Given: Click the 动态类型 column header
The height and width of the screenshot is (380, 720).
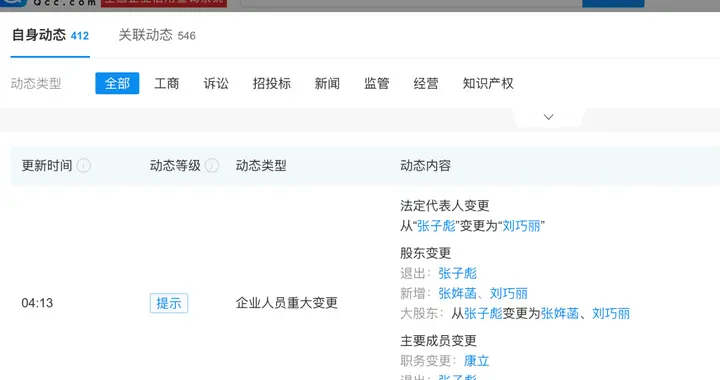Looking at the screenshot, I should 261,165.
